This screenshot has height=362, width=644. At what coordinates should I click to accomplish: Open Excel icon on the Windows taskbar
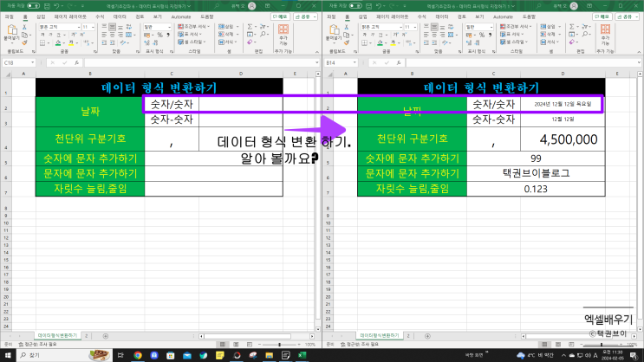coord(302,355)
